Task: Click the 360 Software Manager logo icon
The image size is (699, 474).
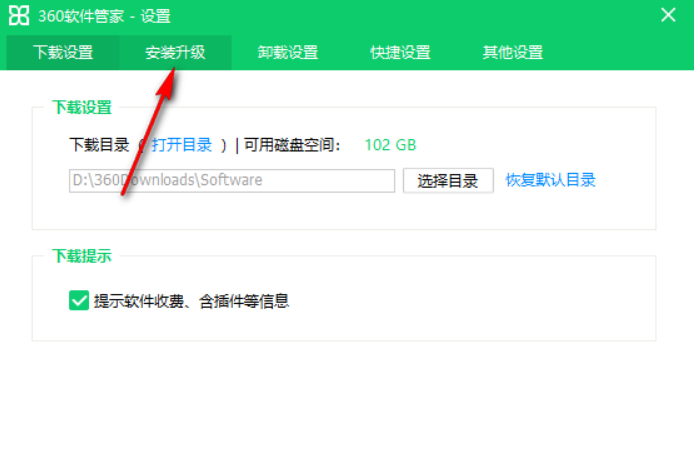Action: [x=19, y=16]
